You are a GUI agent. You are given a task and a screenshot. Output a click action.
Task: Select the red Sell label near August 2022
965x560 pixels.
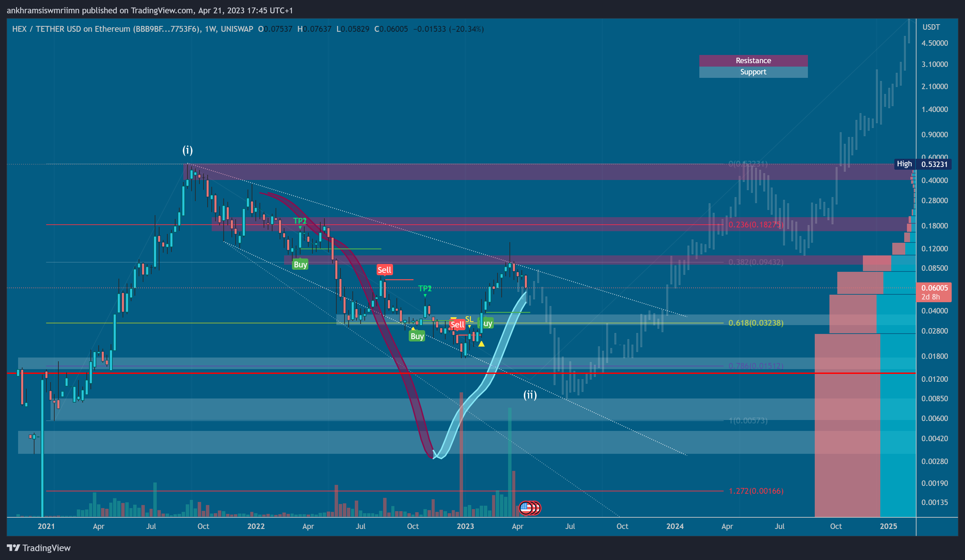(x=384, y=270)
